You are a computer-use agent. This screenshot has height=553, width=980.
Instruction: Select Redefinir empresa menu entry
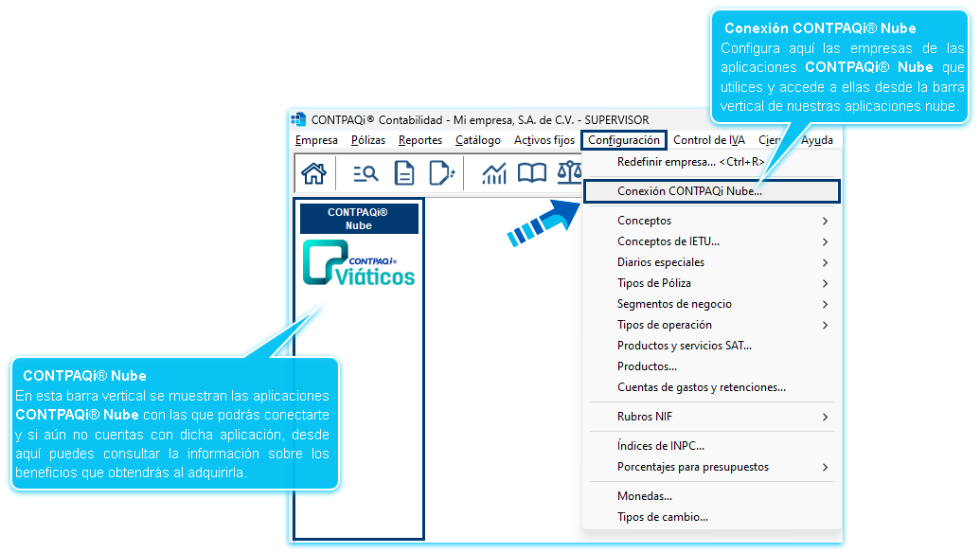coord(711,162)
